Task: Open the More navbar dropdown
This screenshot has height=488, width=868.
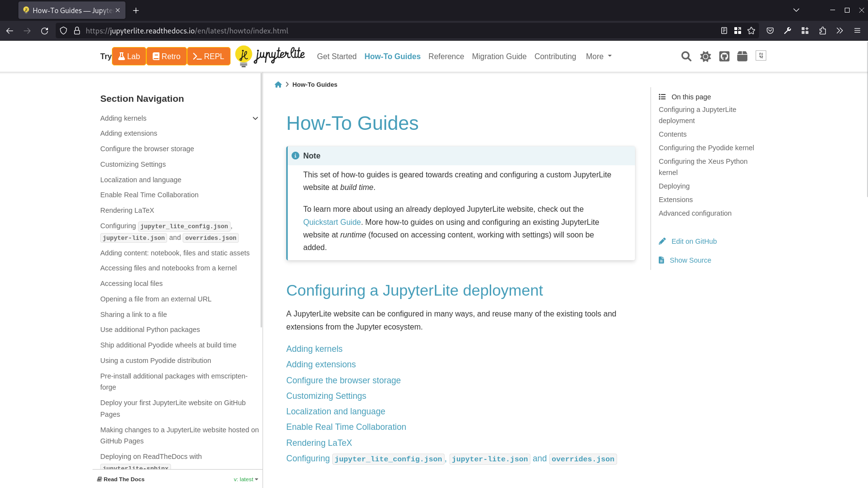Action: point(599,56)
